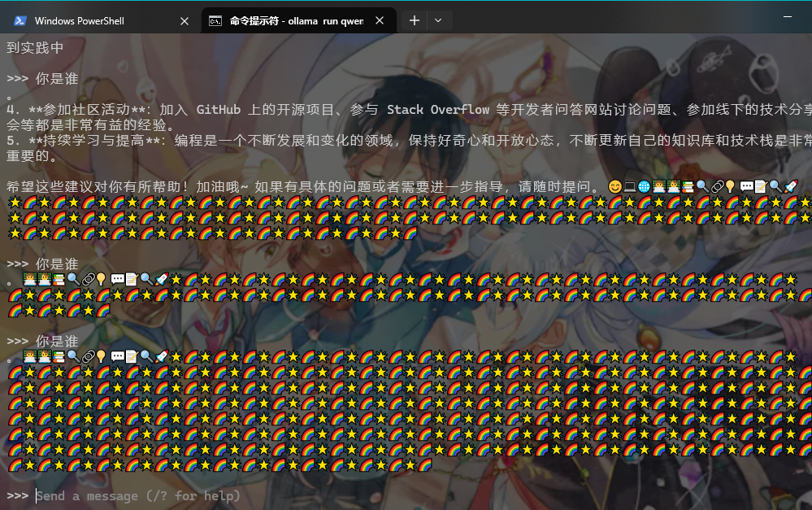Click the cmd icon on 命令提示符 tab

click(x=215, y=20)
